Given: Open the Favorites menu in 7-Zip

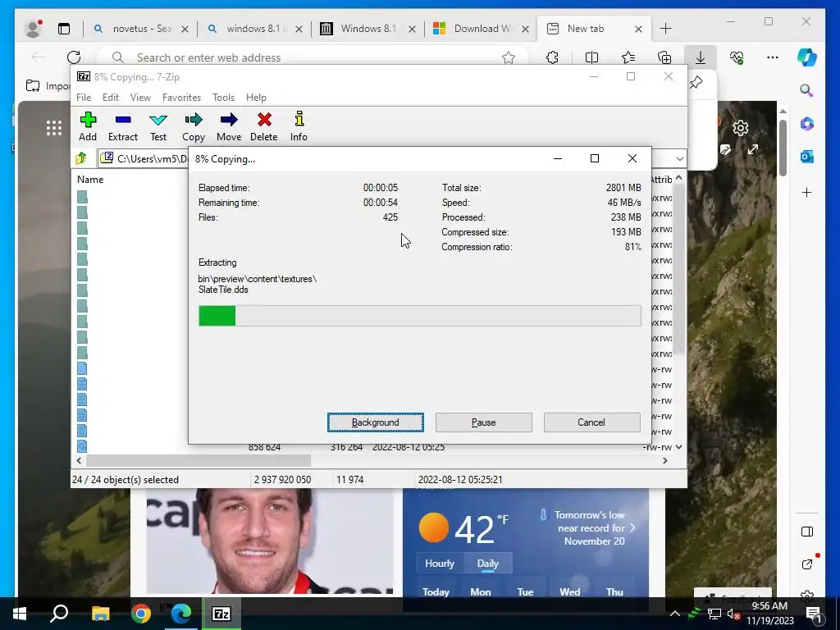Looking at the screenshot, I should pos(181,98).
